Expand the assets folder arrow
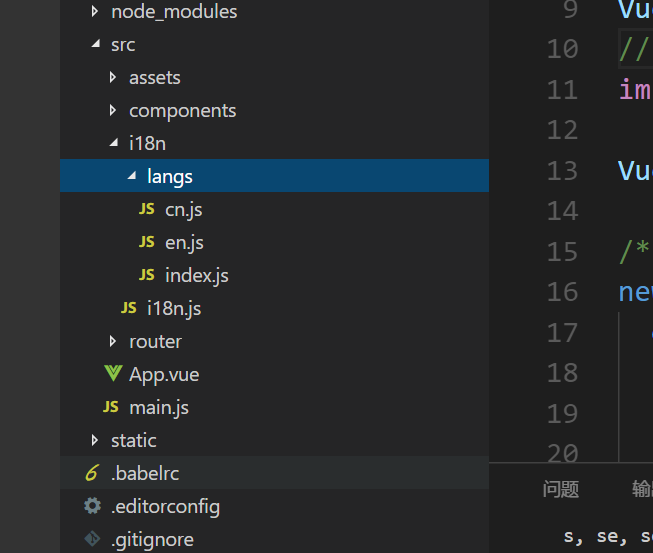 coord(113,77)
